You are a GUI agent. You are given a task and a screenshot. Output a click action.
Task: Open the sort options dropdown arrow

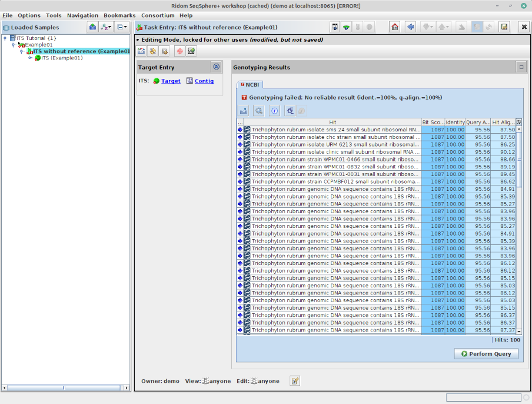coord(111,27)
